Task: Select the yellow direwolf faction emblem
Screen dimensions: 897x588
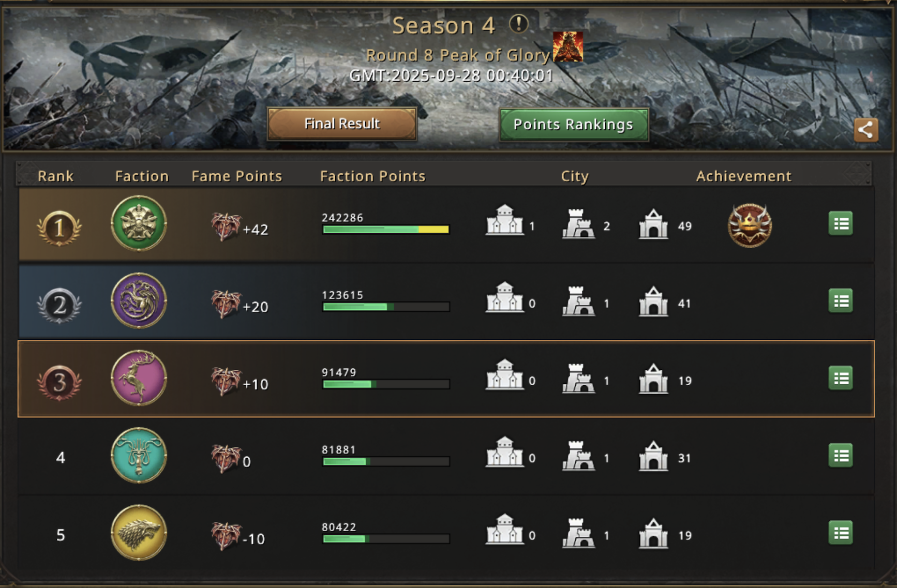Action: (x=139, y=533)
